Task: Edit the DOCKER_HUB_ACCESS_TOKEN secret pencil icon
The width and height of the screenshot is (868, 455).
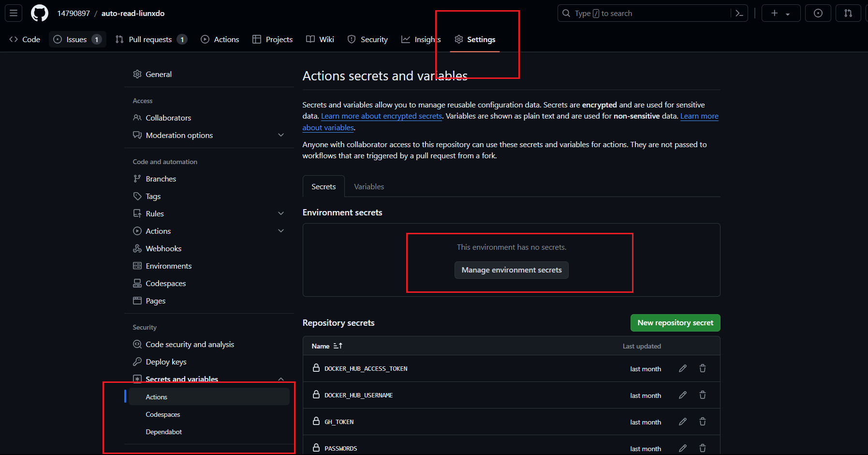Action: [683, 368]
